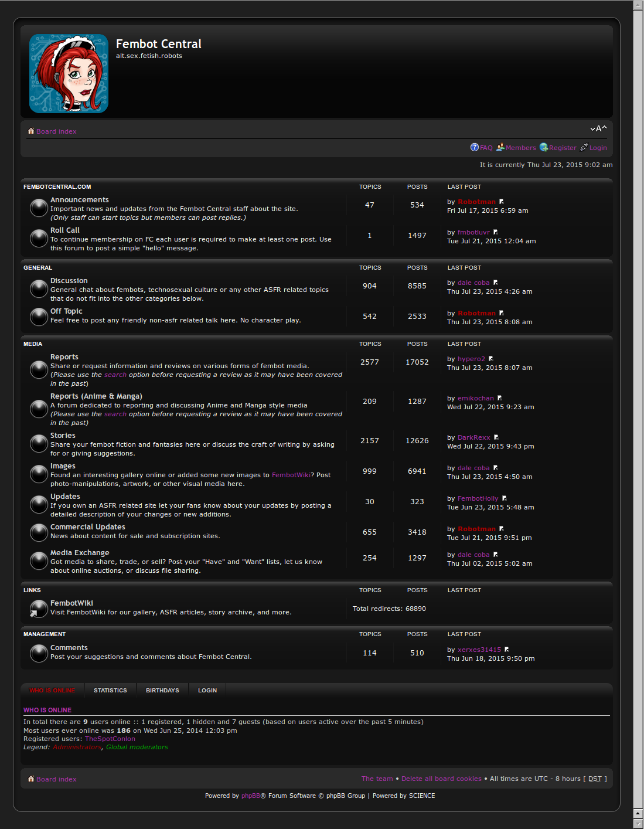Select the Login tab at bottom
This screenshot has height=829, width=644.
(207, 691)
